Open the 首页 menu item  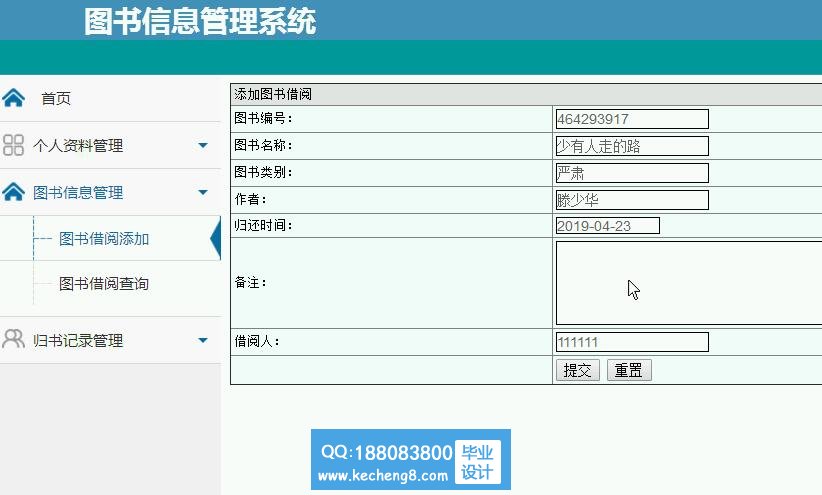click(x=56, y=98)
